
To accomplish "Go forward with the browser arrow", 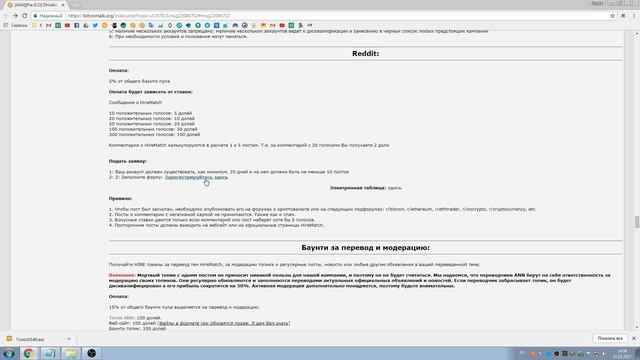I will tap(15, 16).
